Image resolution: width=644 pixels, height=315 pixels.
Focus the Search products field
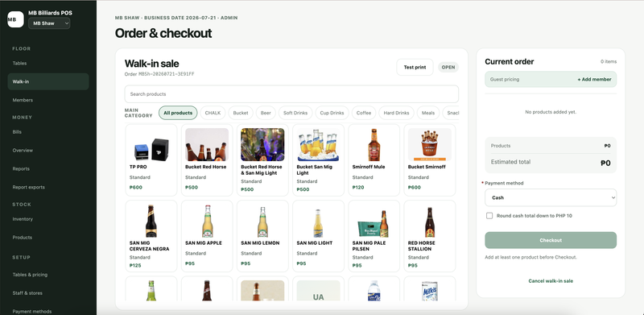pos(291,94)
